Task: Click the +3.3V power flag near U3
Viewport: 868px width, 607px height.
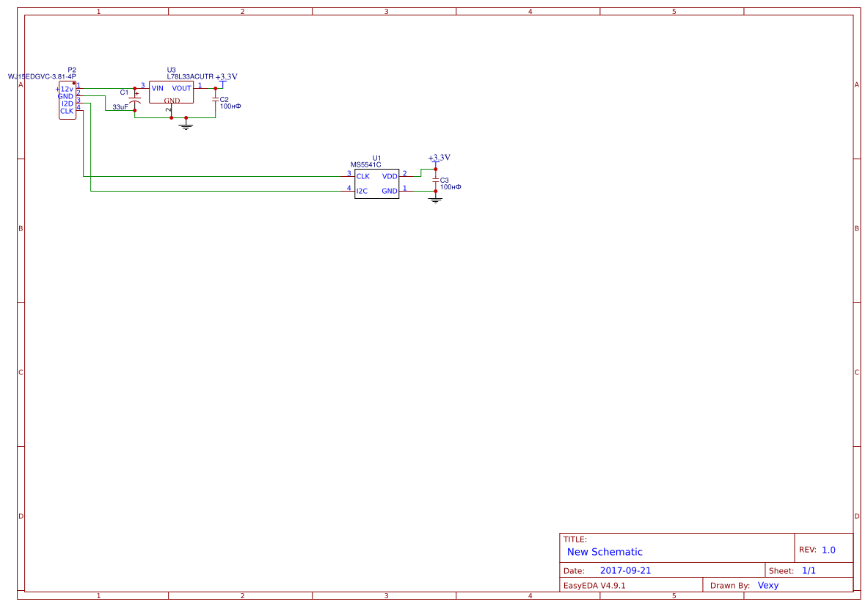Action: (x=226, y=76)
